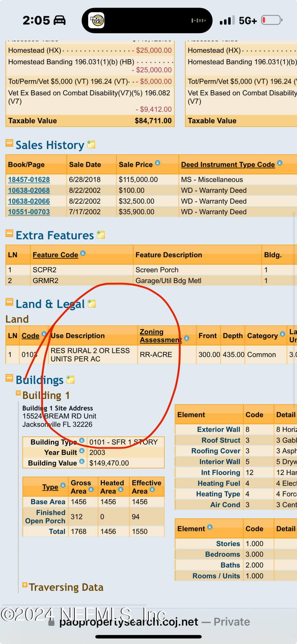The height and width of the screenshot is (644, 297).
Task: Tap info icon next to Heated Area
Action: click(x=121, y=489)
